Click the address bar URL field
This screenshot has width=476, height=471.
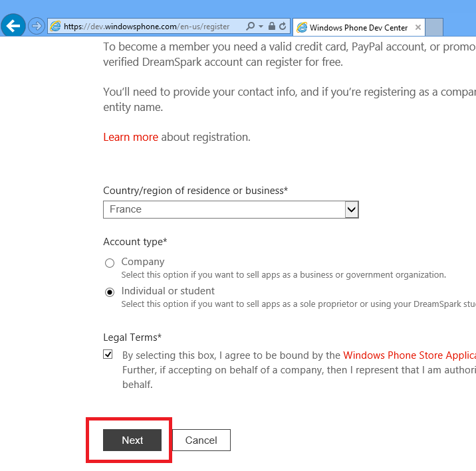tap(146, 27)
